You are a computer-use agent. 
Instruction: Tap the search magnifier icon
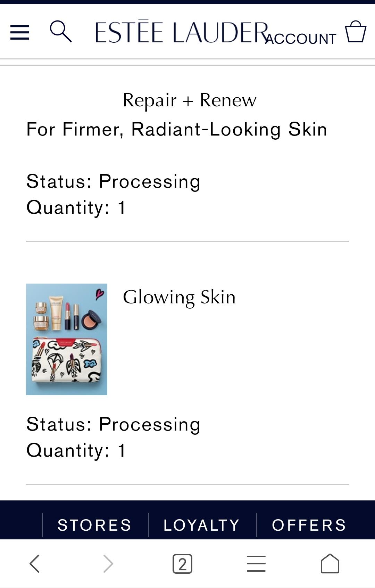pyautogui.click(x=61, y=31)
